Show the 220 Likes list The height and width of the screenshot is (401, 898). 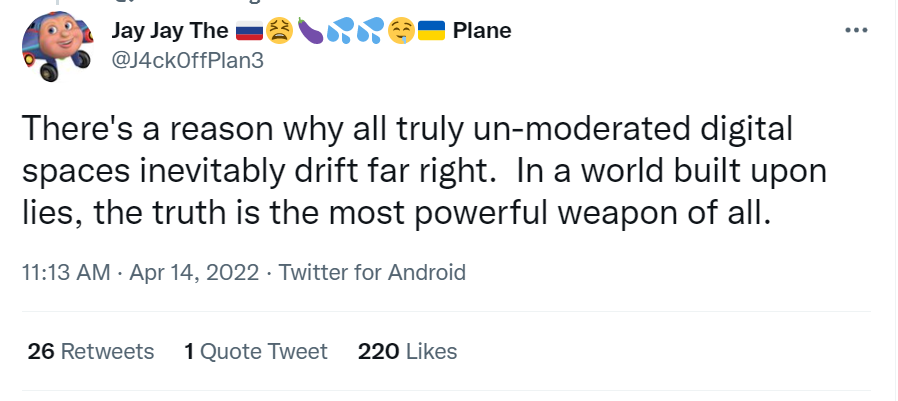point(407,351)
